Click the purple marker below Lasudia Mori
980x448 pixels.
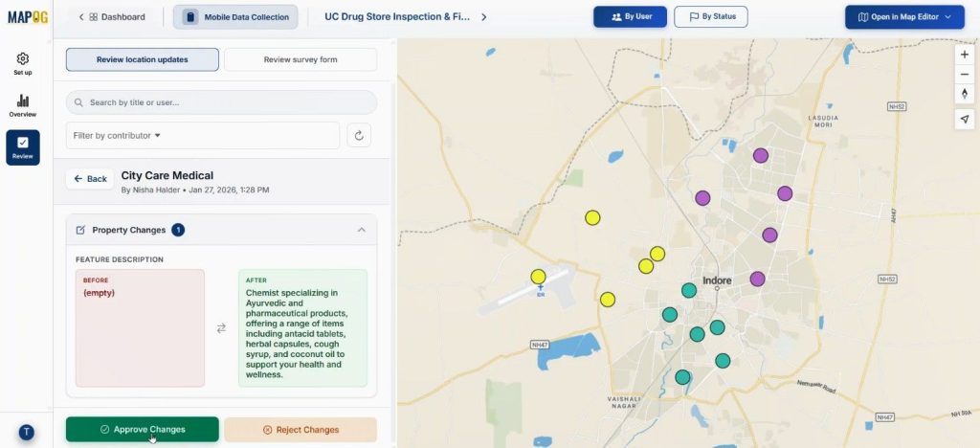coord(761,156)
